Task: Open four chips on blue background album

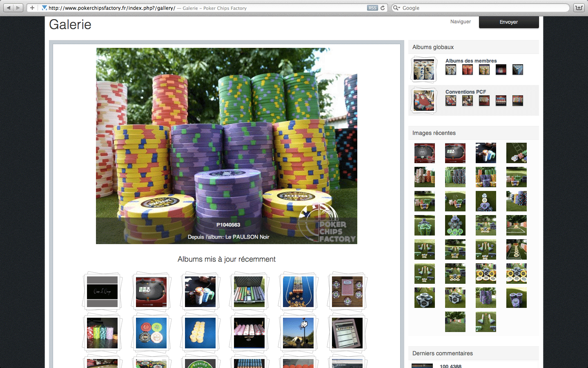Action: click(x=151, y=333)
